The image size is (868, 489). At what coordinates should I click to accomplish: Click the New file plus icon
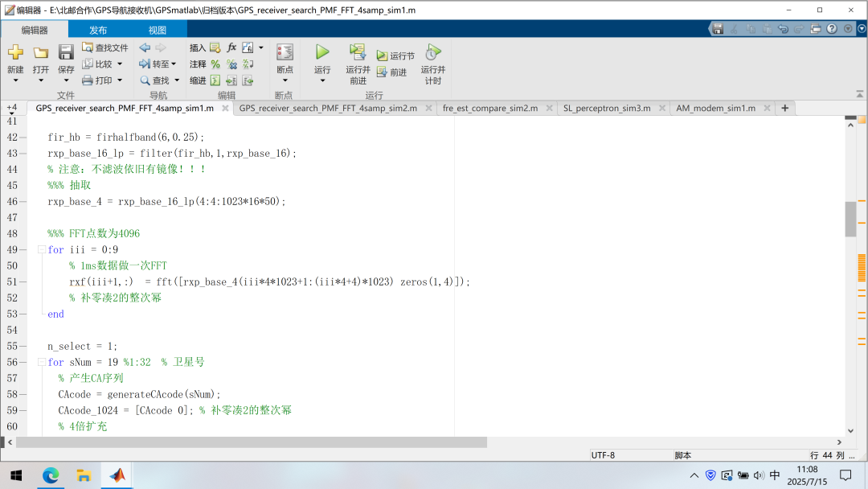click(x=15, y=52)
